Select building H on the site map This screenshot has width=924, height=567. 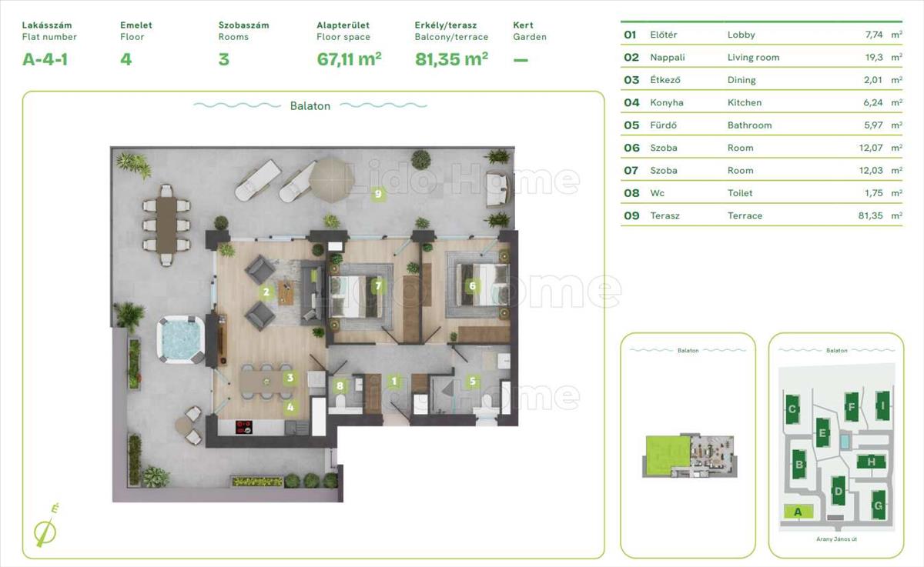(871, 462)
